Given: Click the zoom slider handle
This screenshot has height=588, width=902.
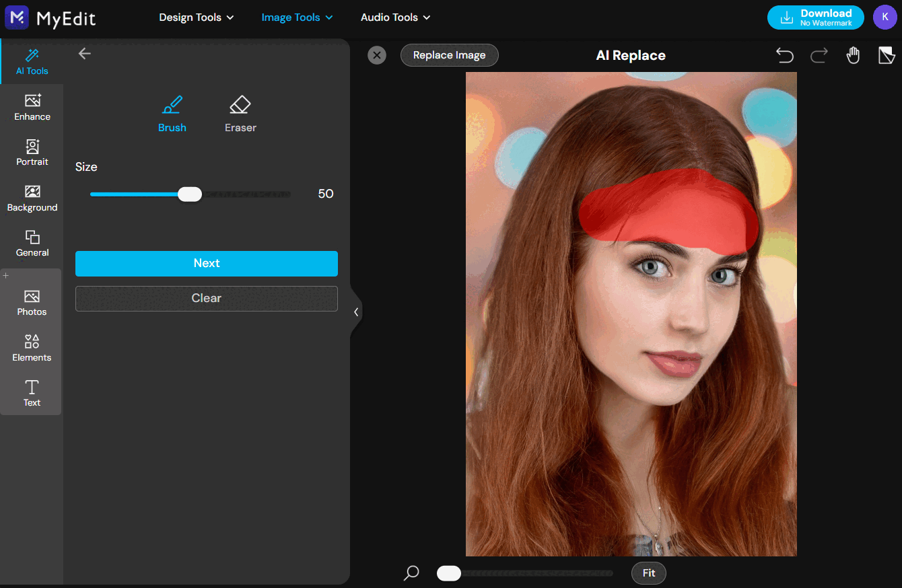Looking at the screenshot, I should 449,573.
